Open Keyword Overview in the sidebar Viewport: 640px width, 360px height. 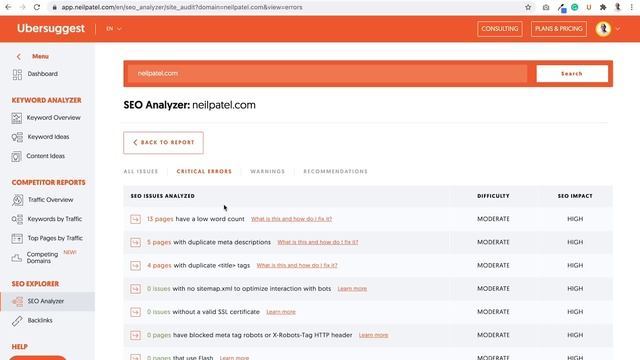[53, 118]
